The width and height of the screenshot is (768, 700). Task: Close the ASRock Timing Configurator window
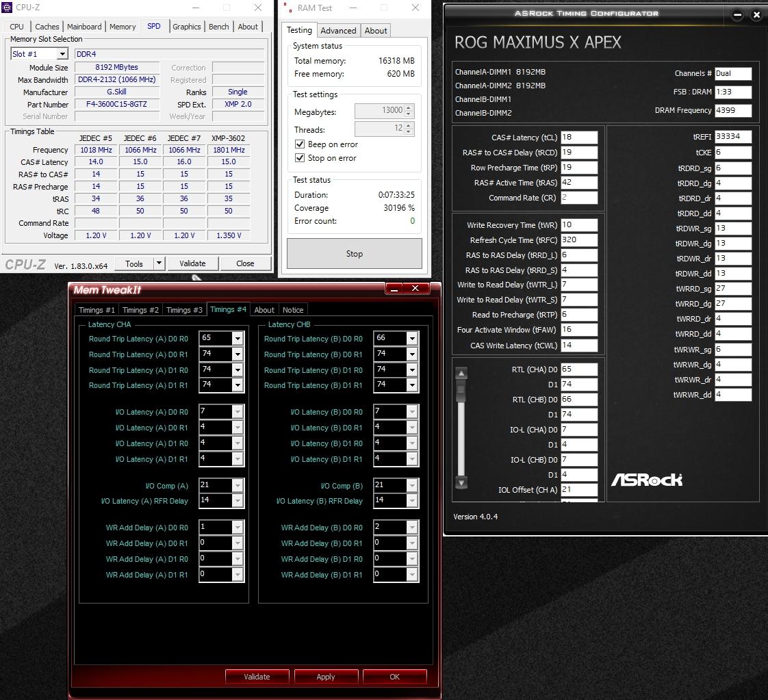click(756, 14)
